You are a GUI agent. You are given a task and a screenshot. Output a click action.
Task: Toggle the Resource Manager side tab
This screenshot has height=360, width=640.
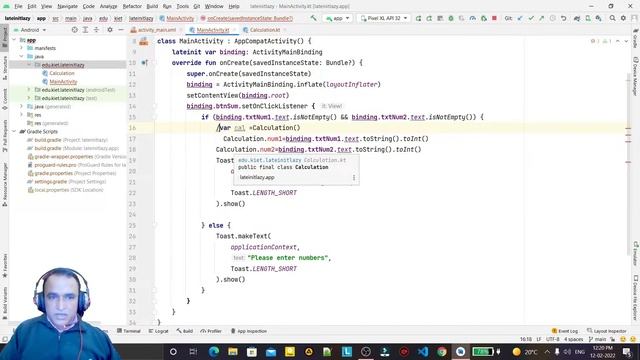pyautogui.click(x=4, y=184)
